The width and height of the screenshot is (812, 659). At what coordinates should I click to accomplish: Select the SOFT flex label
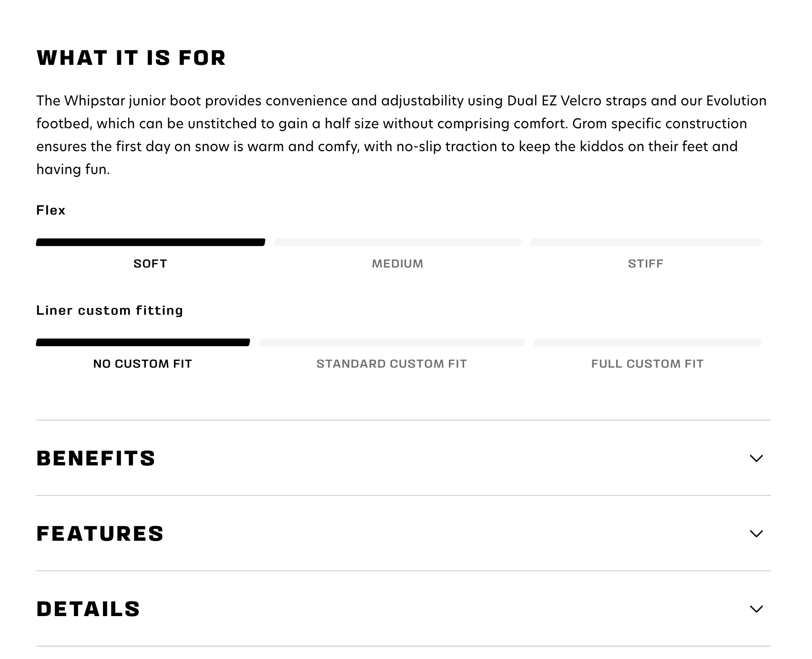pyautogui.click(x=150, y=264)
